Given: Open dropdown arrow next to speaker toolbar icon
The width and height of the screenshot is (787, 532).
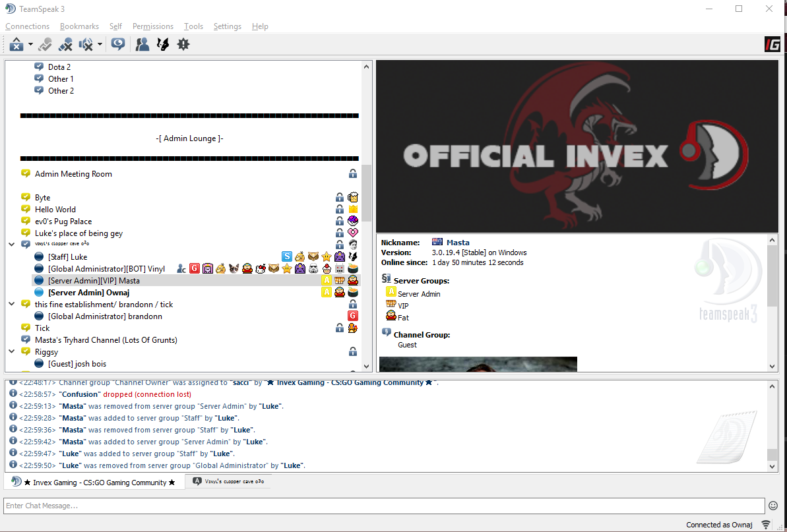Looking at the screenshot, I should pyautogui.click(x=100, y=45).
